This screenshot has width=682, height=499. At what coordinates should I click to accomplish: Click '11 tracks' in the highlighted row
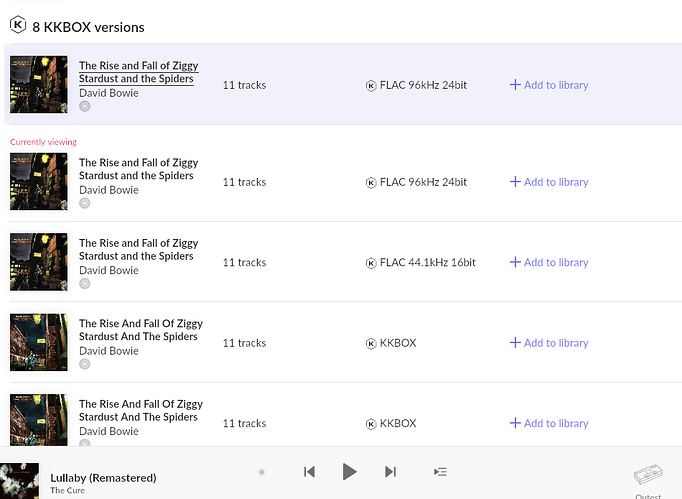(x=244, y=85)
